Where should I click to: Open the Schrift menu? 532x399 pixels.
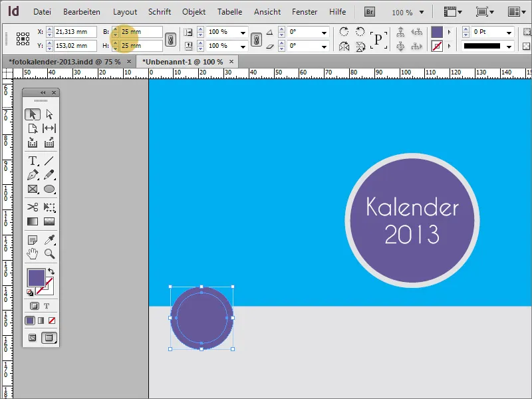click(x=160, y=12)
